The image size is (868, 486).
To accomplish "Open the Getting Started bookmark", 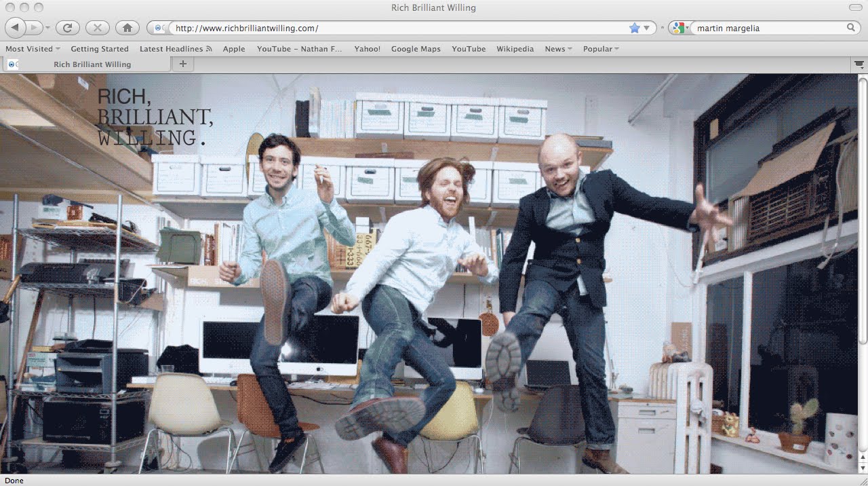I will coord(100,49).
